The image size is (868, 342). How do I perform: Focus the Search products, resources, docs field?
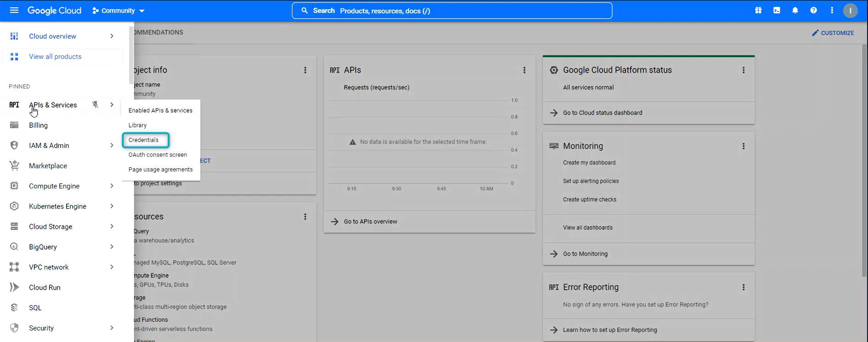[452, 11]
